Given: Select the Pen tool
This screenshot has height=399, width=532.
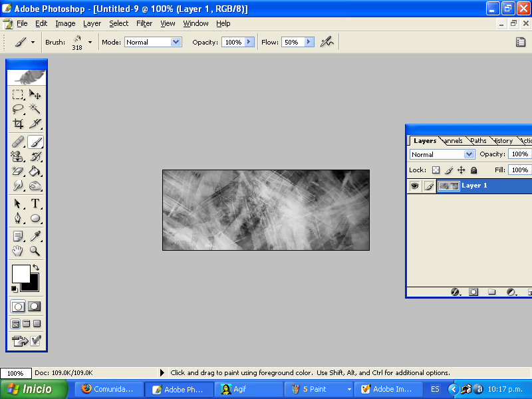Looking at the screenshot, I should coord(18,218).
